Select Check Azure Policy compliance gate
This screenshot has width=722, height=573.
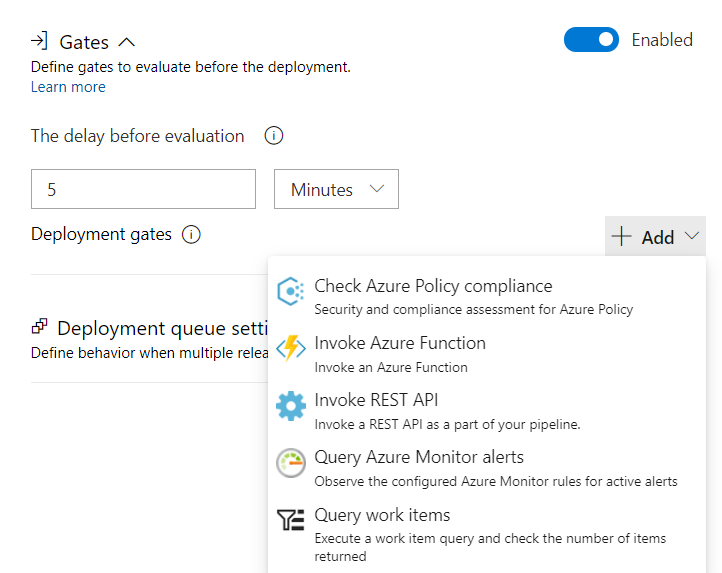[x=487, y=296]
